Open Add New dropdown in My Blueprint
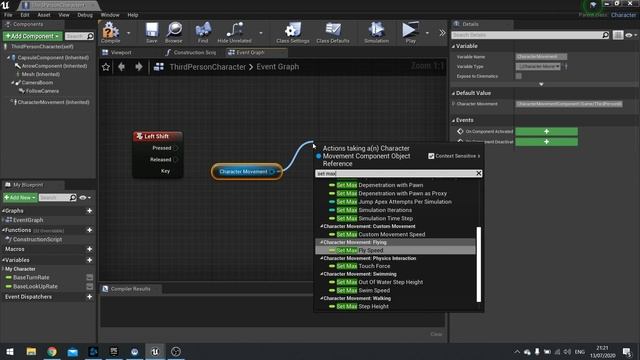Image resolution: width=640 pixels, height=360 pixels. coord(20,198)
